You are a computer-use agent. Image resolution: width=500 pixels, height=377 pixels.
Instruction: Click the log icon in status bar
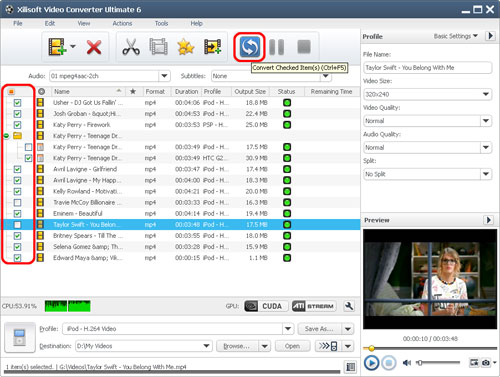point(351,367)
